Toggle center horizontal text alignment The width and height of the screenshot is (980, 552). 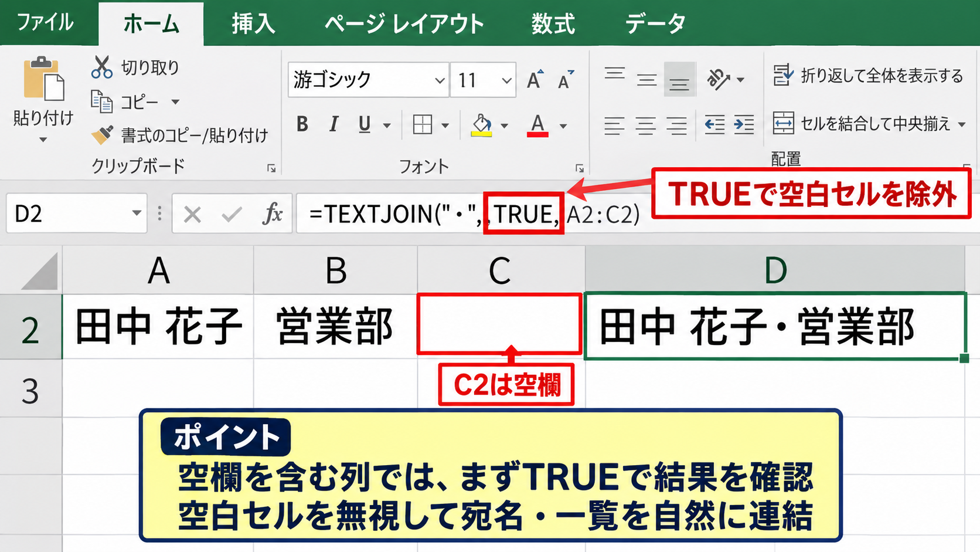point(646,125)
